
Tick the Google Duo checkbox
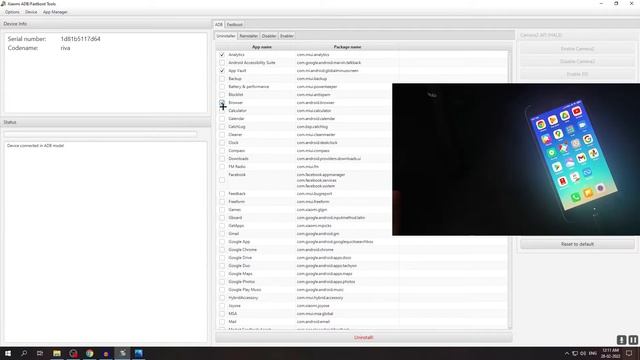tap(222, 266)
